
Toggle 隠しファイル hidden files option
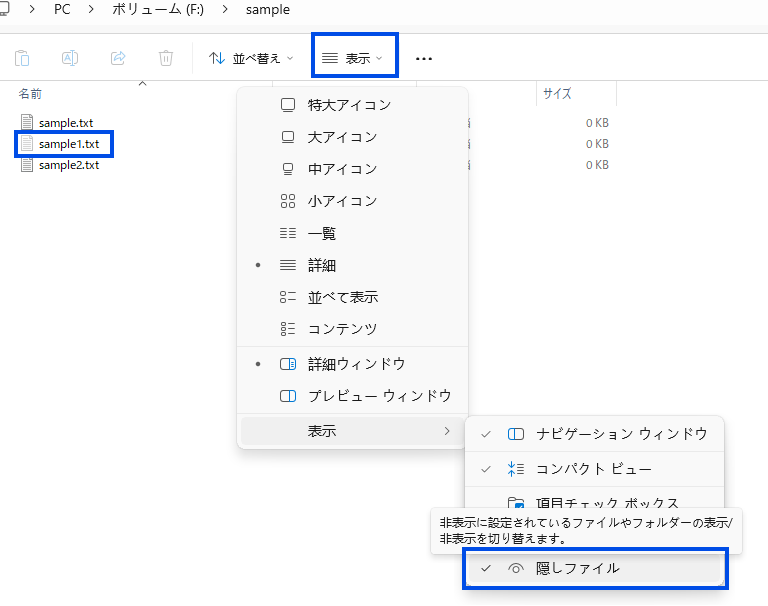point(594,568)
